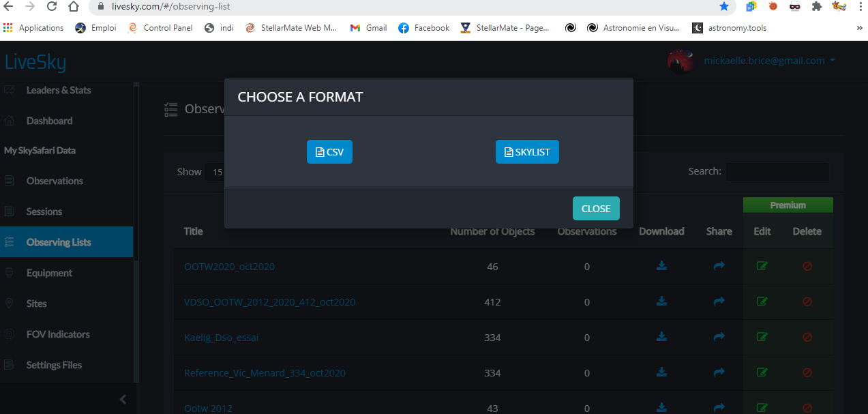Delete the VDSO_OOTW_2012_2020_412_oct2020 list
This screenshot has width=868, height=414.
pyautogui.click(x=807, y=301)
